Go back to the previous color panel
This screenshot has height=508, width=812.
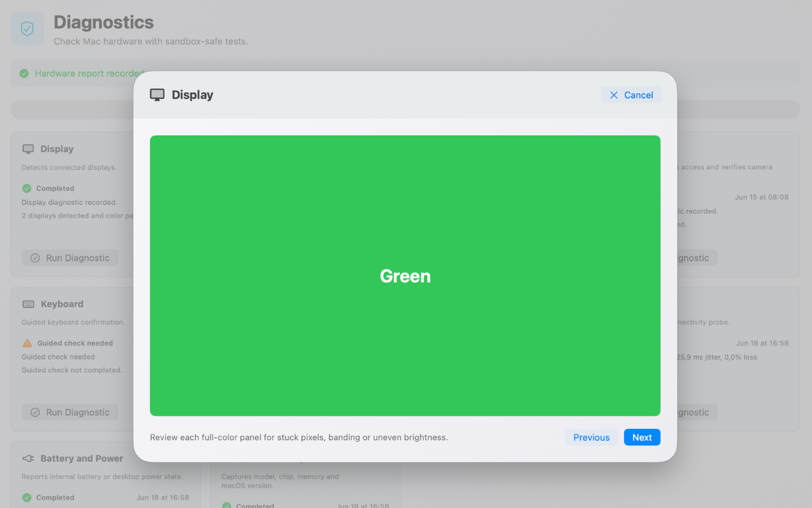coord(591,438)
